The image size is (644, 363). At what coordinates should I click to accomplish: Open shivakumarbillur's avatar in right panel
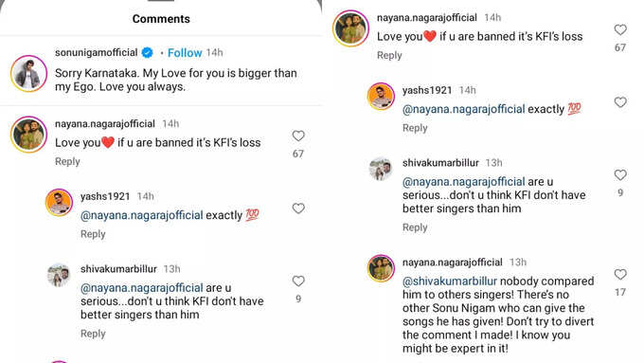[381, 169]
